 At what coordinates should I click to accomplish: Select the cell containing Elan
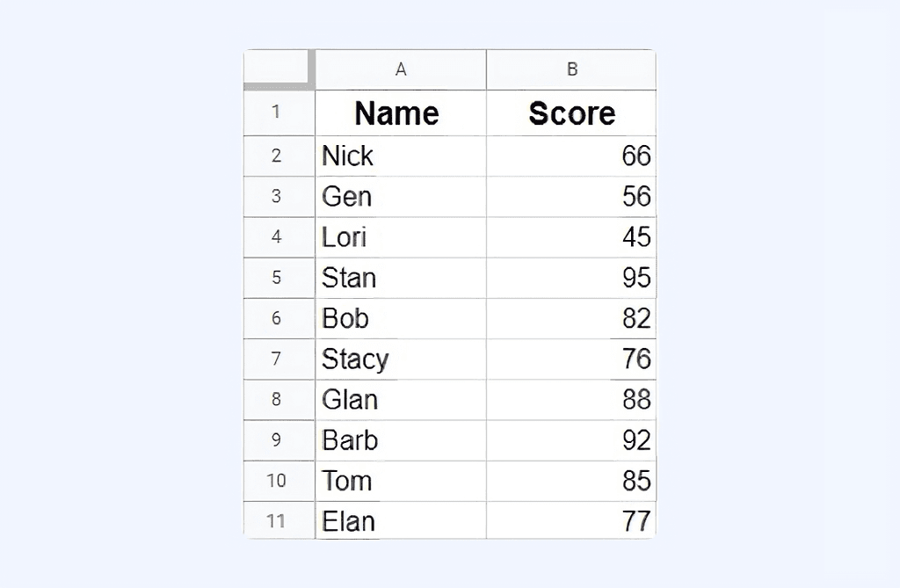(x=401, y=521)
